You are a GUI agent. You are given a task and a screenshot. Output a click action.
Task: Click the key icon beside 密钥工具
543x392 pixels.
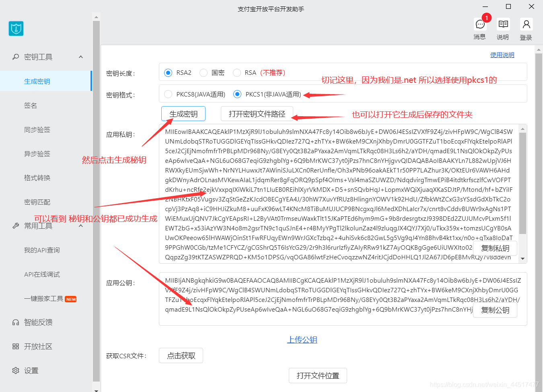tap(16, 57)
